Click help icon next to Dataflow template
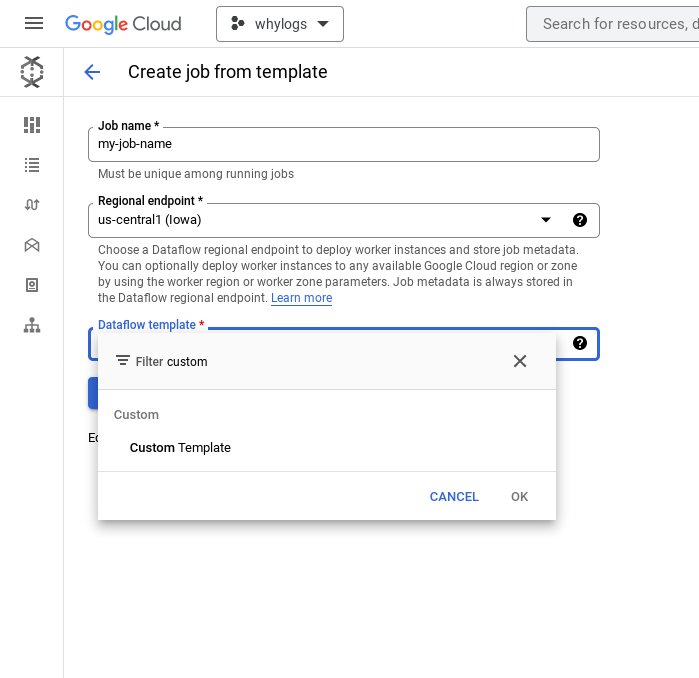699x678 pixels. pyautogui.click(x=580, y=343)
